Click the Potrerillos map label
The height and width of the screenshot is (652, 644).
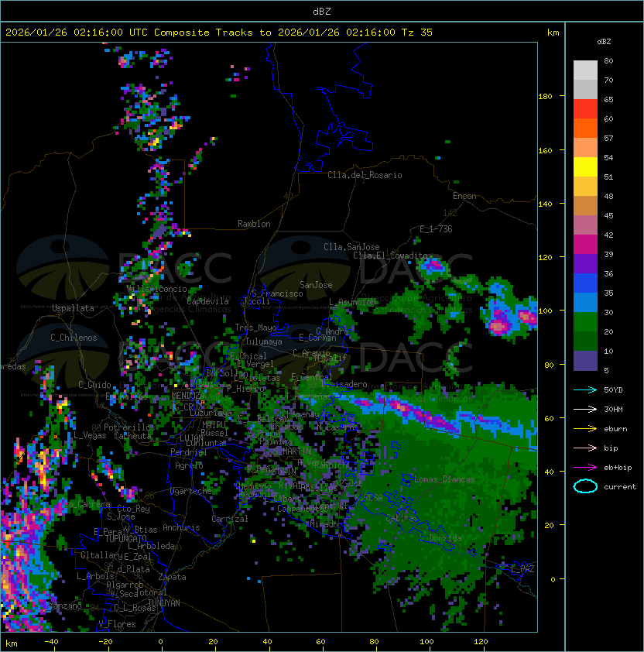129,427
